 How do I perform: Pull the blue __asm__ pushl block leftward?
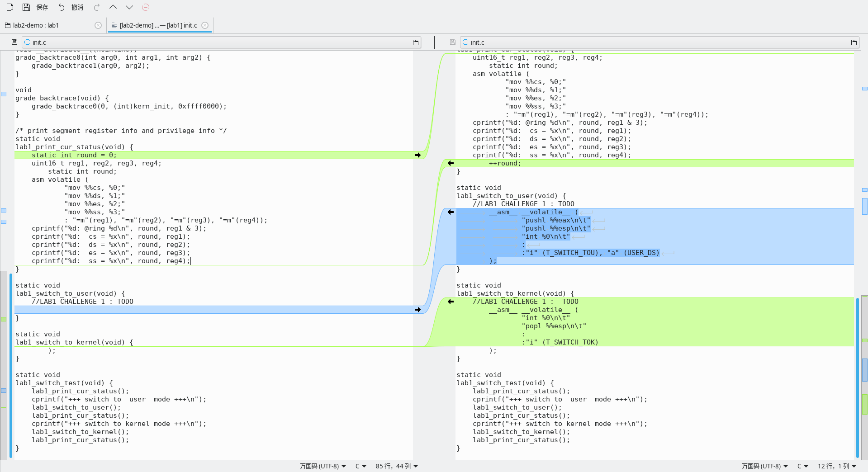pyautogui.click(x=451, y=212)
